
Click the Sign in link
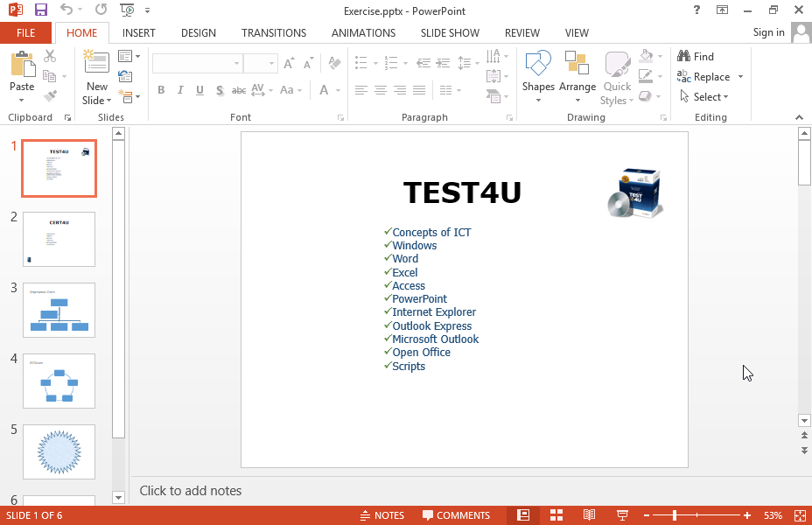[x=768, y=32]
